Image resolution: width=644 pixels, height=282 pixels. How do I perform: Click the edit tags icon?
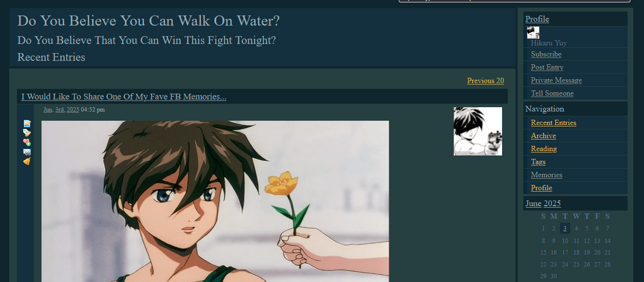coord(27,133)
